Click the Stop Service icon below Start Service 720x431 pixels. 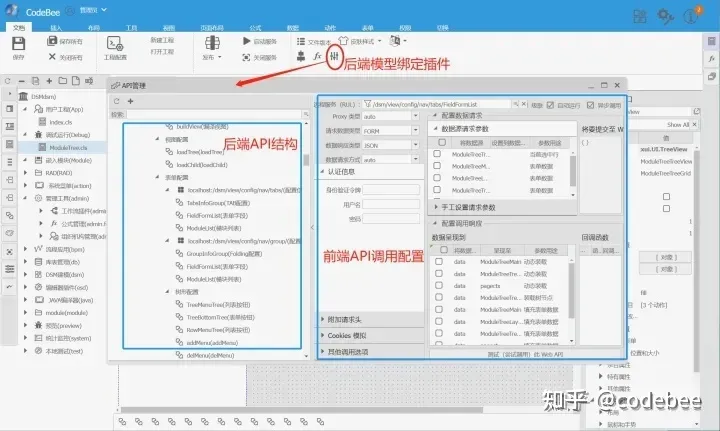coord(246,57)
